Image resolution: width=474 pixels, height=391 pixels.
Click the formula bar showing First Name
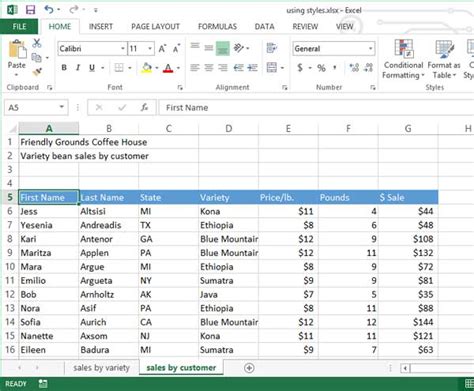pos(316,107)
